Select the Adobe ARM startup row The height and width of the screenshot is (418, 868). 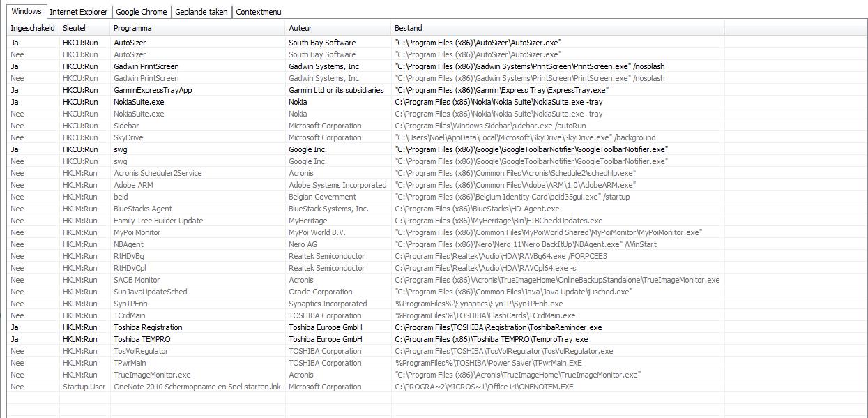[133, 185]
